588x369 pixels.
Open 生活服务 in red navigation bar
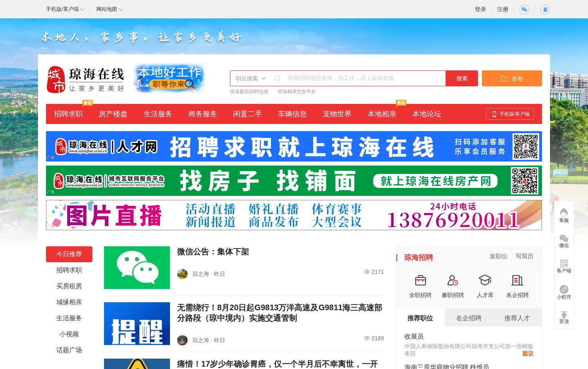(158, 114)
